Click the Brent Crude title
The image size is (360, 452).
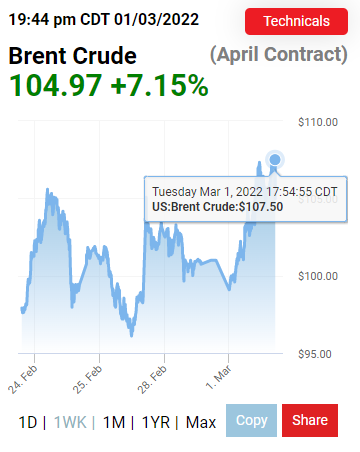(73, 56)
